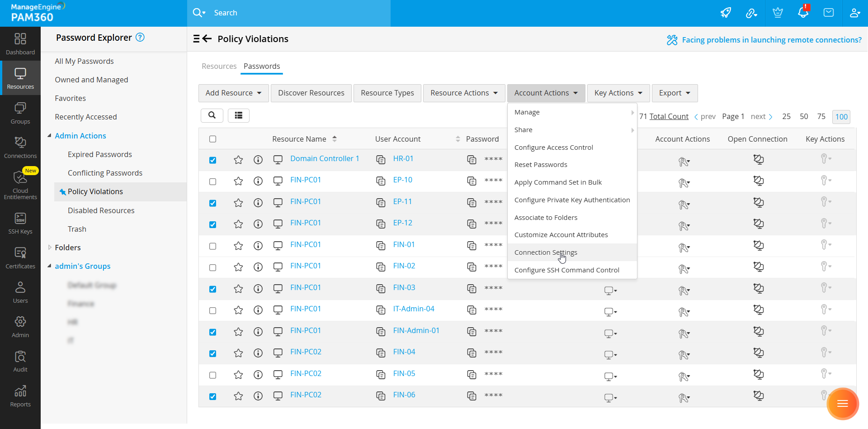Screen dimensions: 868x429
Task: Open the Export dropdown
Action: [674, 93]
